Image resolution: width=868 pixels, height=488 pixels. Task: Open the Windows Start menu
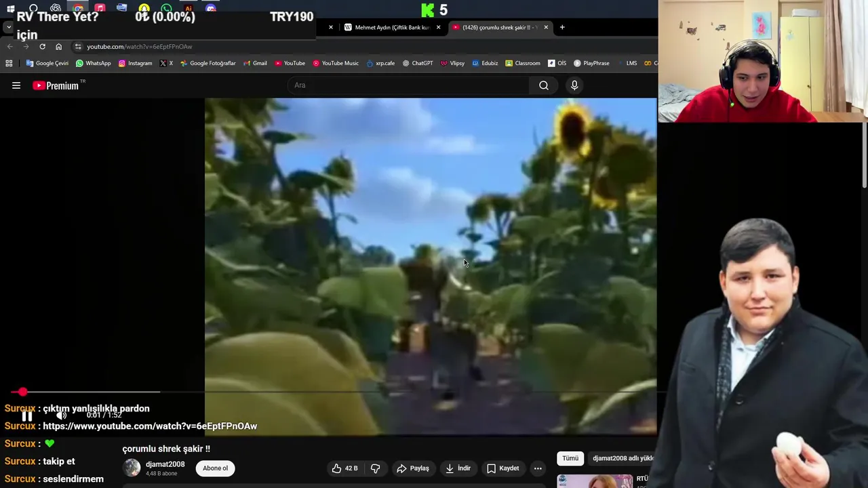click(x=10, y=9)
